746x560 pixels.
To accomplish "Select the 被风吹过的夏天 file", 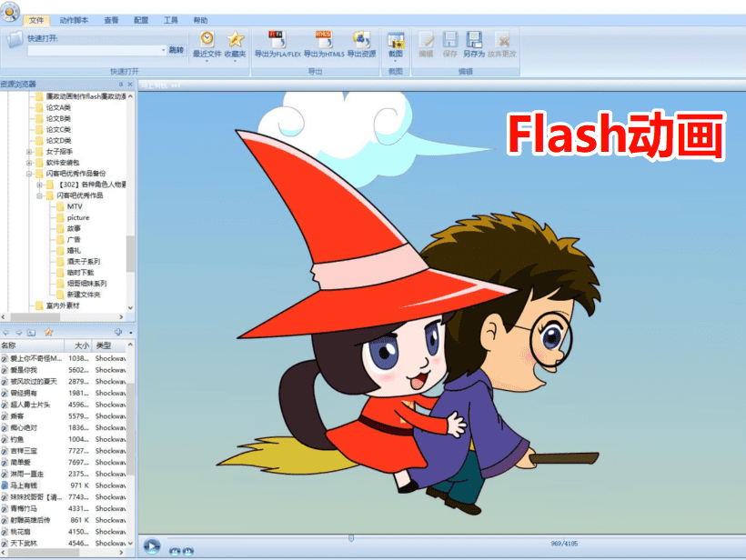I will coord(34,381).
